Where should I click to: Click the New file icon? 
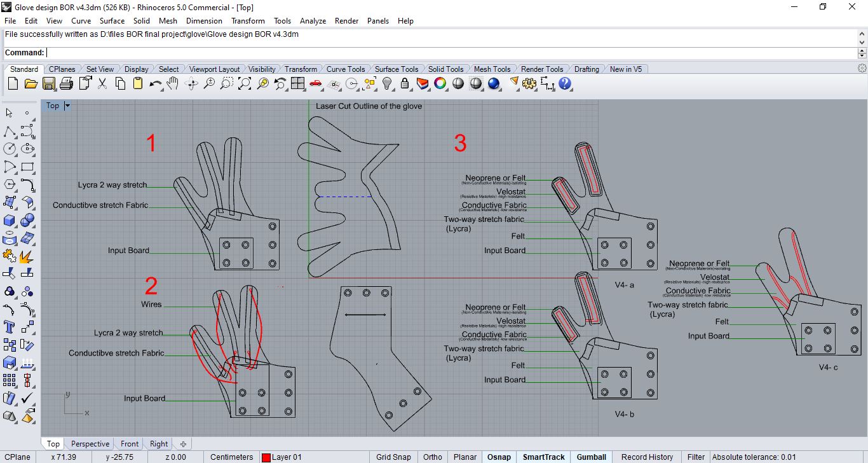(x=13, y=83)
